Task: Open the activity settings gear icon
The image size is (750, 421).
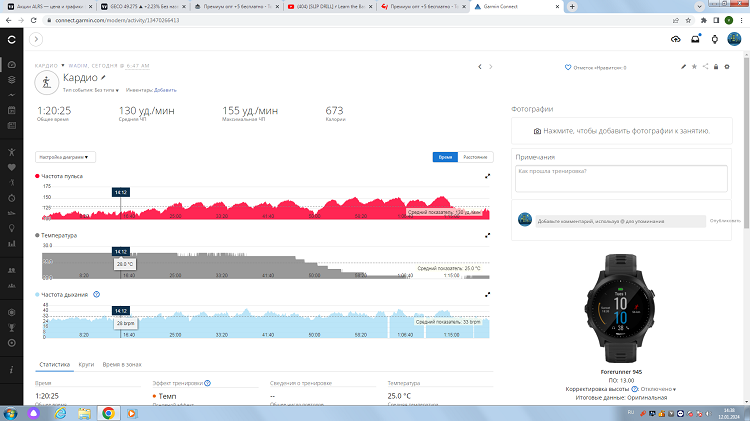Action: 725,67
